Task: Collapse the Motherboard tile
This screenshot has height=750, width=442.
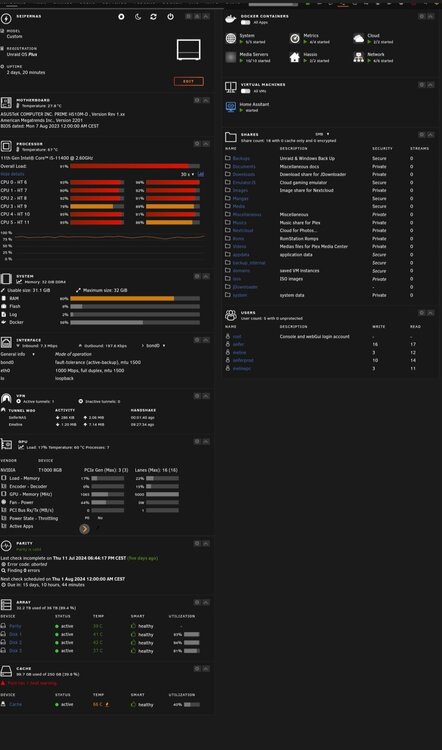Action: (x=206, y=100)
